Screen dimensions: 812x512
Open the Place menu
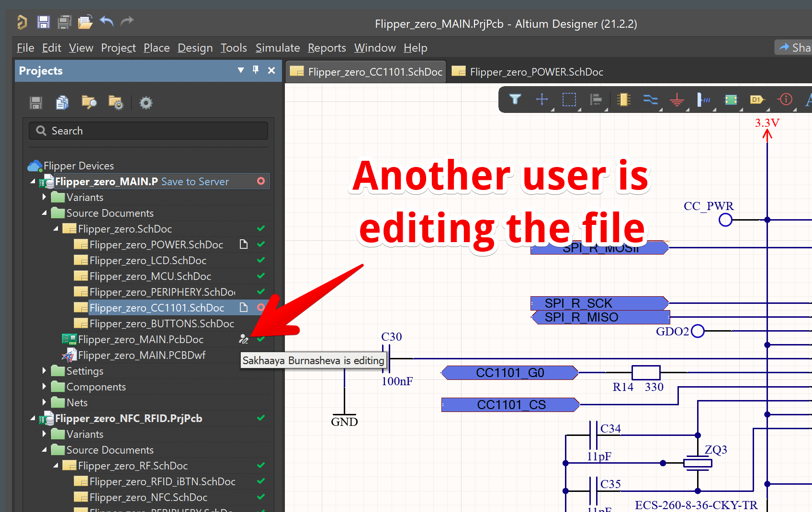pos(157,48)
